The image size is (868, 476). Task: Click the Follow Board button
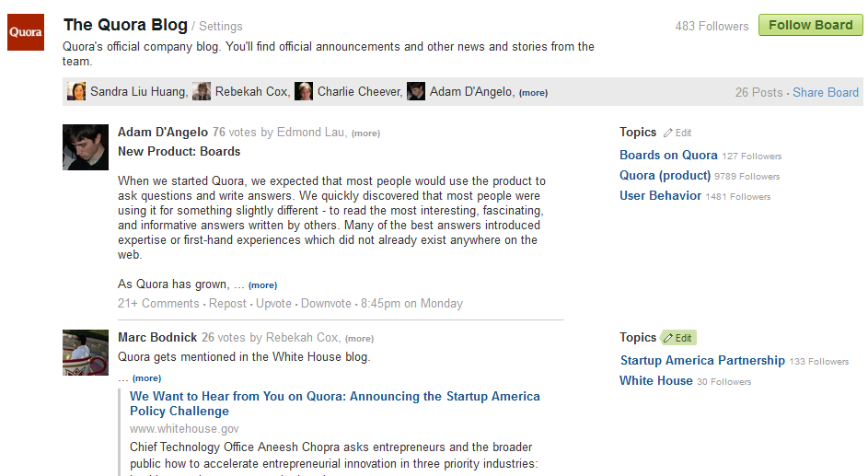pos(810,25)
